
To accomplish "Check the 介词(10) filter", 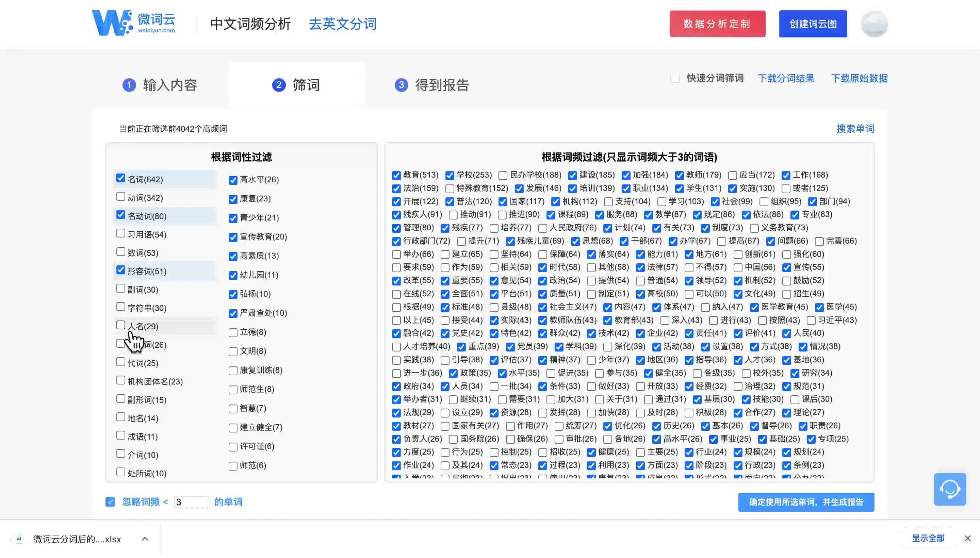I will (121, 454).
